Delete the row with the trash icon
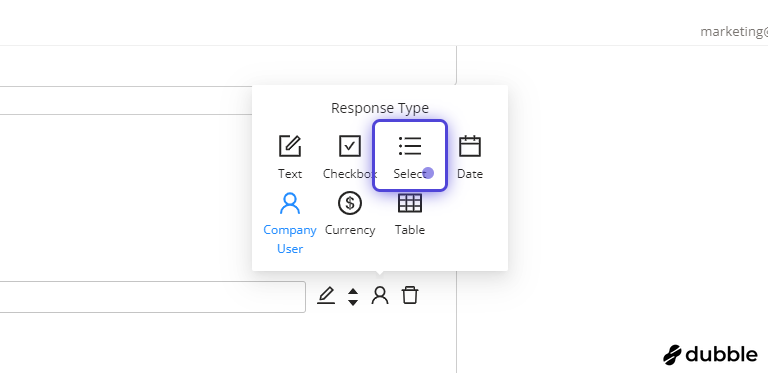The height and width of the screenshot is (373, 768). pos(410,296)
